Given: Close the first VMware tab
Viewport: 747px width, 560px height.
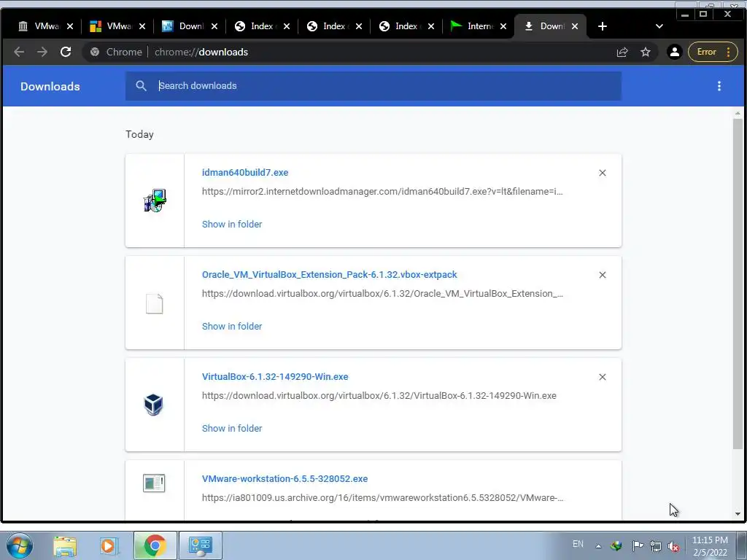Looking at the screenshot, I should (x=70, y=26).
